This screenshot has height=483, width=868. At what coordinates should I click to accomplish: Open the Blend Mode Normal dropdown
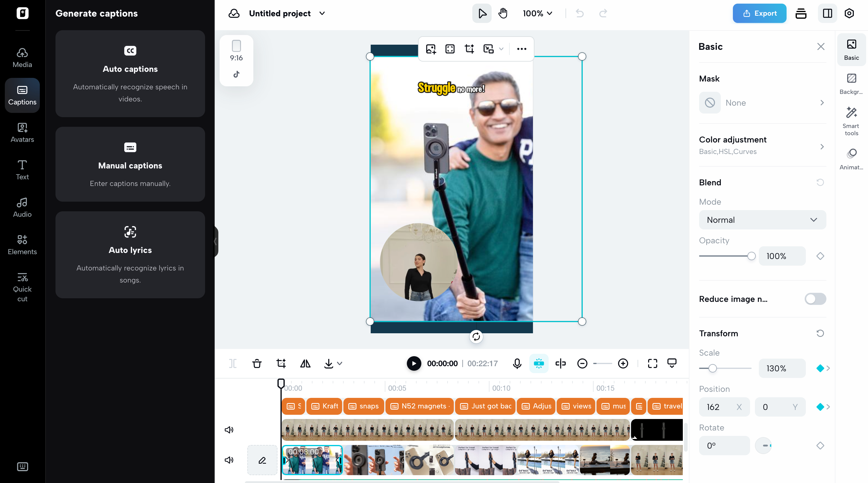pos(762,220)
